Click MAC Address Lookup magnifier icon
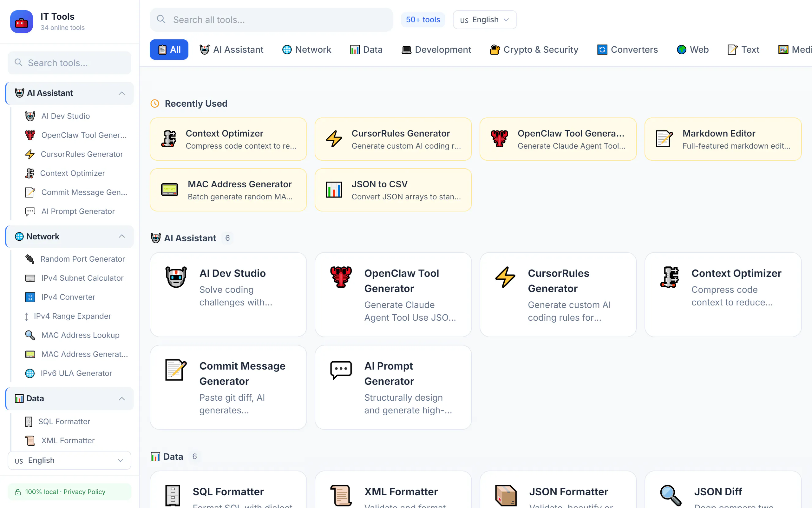The width and height of the screenshot is (812, 508). point(30,335)
